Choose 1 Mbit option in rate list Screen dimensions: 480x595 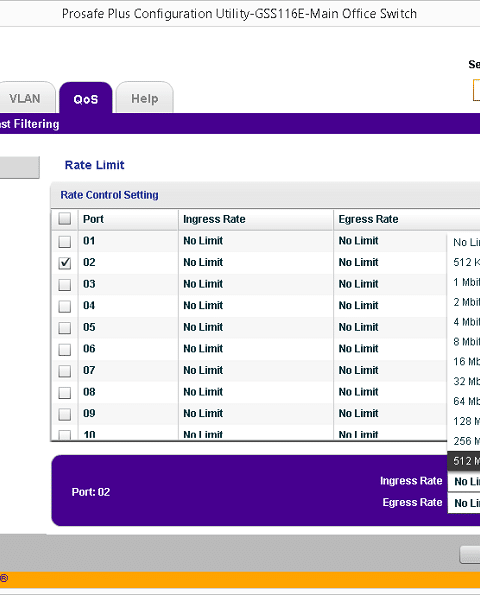[x=464, y=282]
